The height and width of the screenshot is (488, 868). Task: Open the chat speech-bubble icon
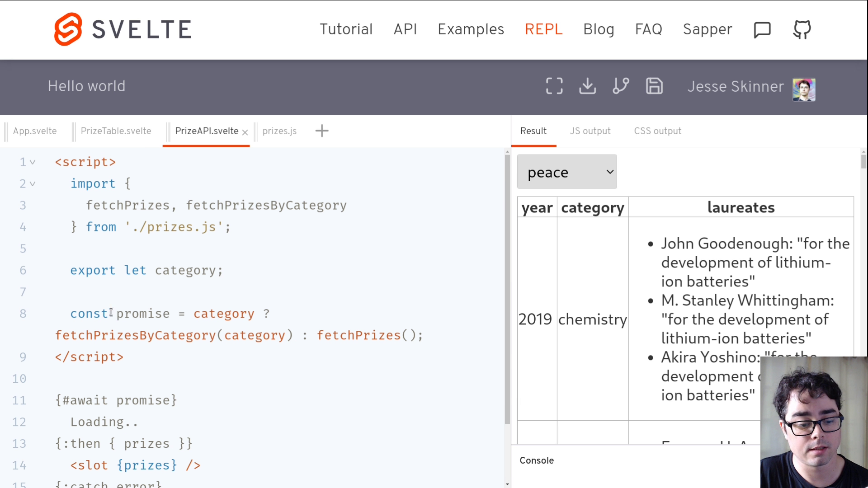pyautogui.click(x=762, y=30)
